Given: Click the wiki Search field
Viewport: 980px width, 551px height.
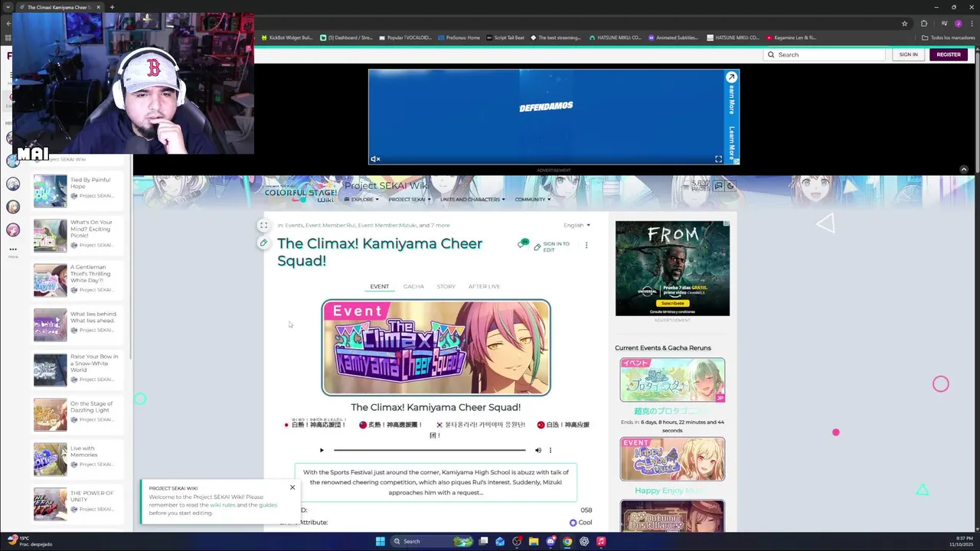Looking at the screenshot, I should (x=824, y=54).
